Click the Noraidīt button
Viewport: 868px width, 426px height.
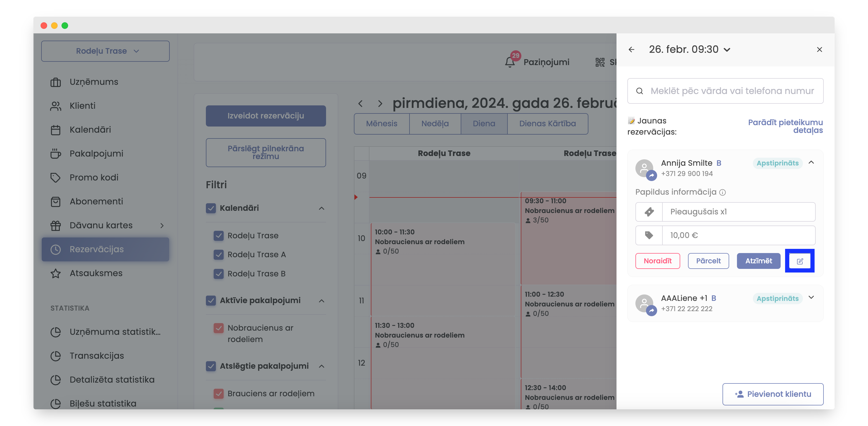pos(657,261)
